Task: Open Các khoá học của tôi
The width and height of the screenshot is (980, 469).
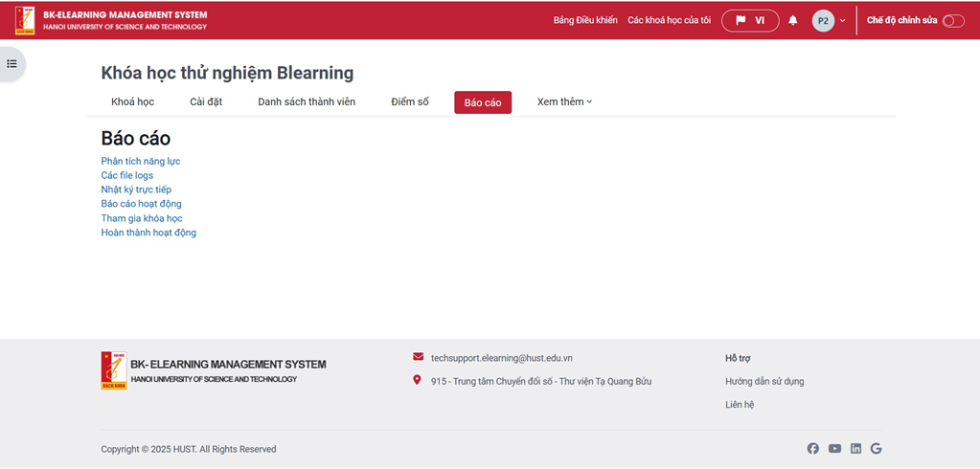Action: click(x=669, y=20)
